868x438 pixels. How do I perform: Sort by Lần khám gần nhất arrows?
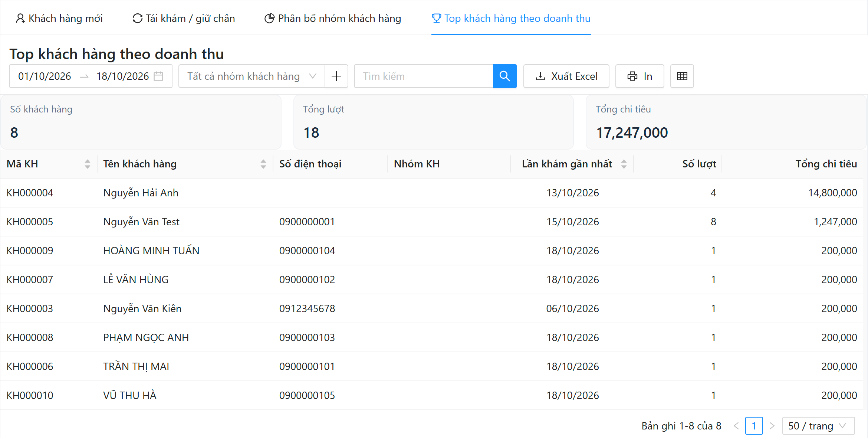click(624, 164)
